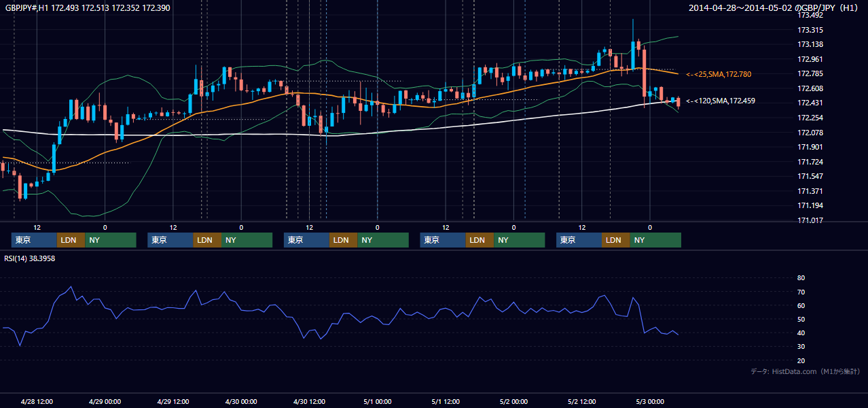Click the 171.724 price axis value
This screenshot has height=408, width=868.
click(x=810, y=162)
